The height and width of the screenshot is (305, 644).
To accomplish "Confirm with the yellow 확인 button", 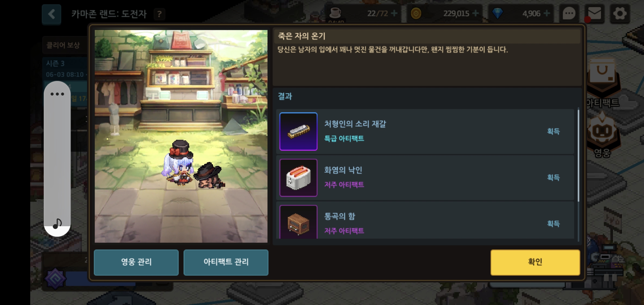I will click(x=535, y=262).
